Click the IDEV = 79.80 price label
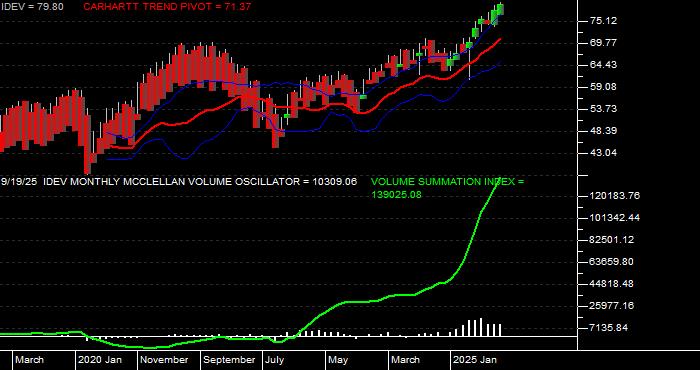This screenshot has width=700, height=370. (32, 7)
